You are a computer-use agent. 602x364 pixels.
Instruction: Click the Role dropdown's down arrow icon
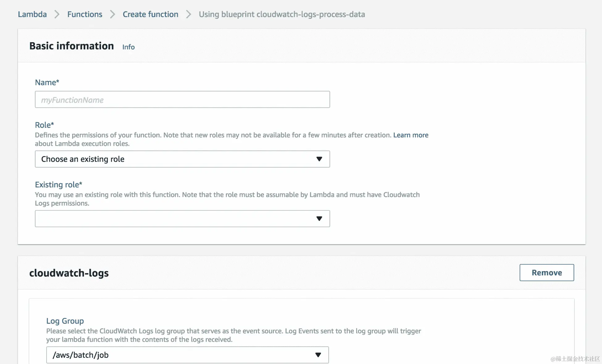(x=319, y=159)
